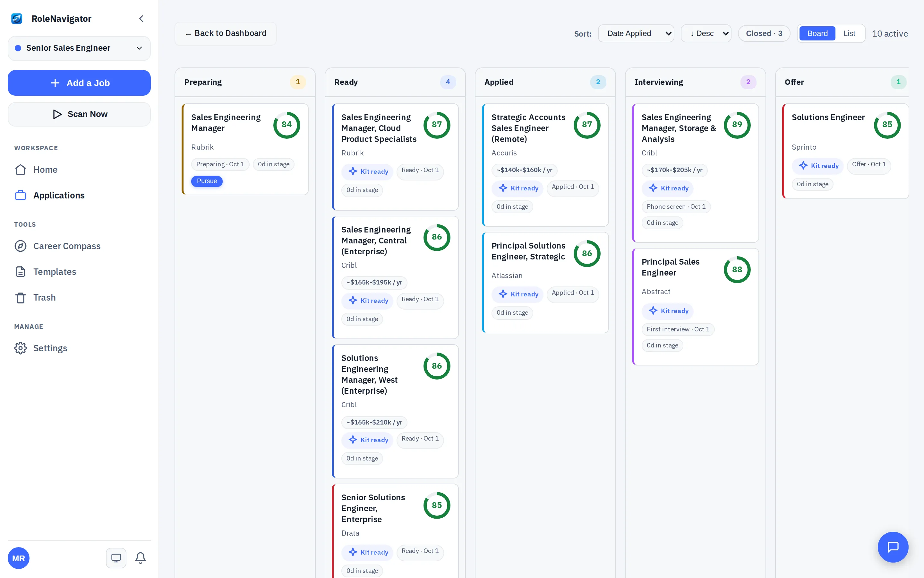Screen dimensions: 924x578
Task: Switch to List view
Action: 849,34
